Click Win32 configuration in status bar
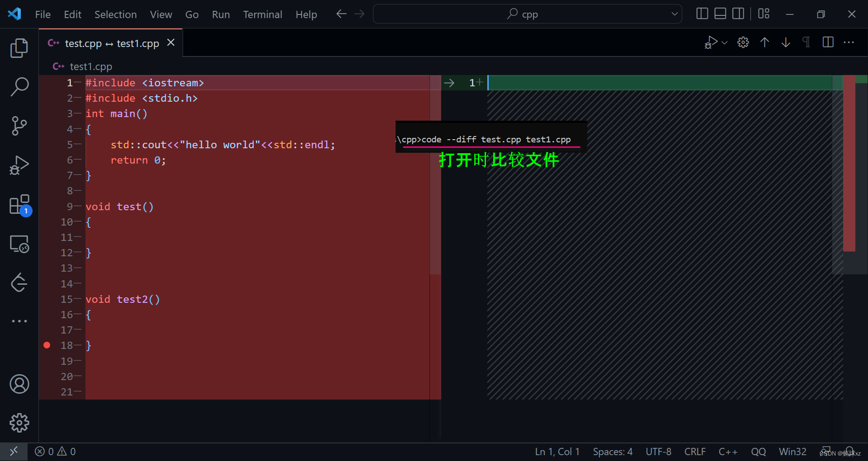Viewport: 868px width, 461px height. (793, 452)
